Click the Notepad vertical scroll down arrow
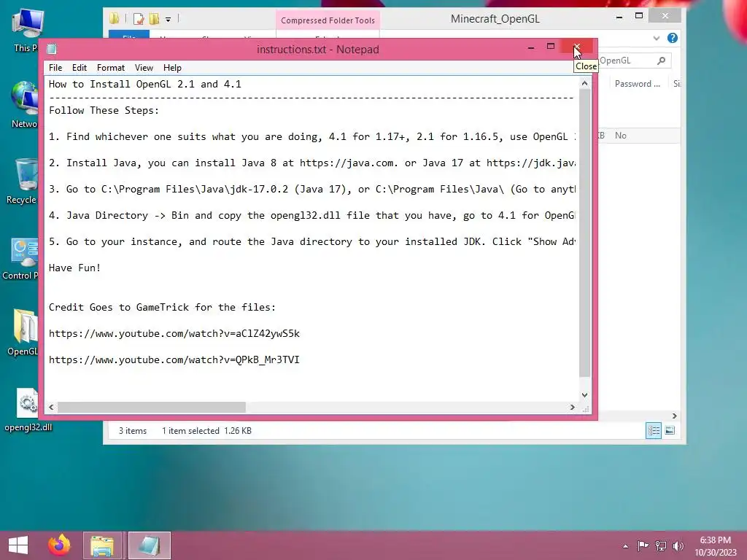This screenshot has height=560, width=747. click(x=584, y=394)
